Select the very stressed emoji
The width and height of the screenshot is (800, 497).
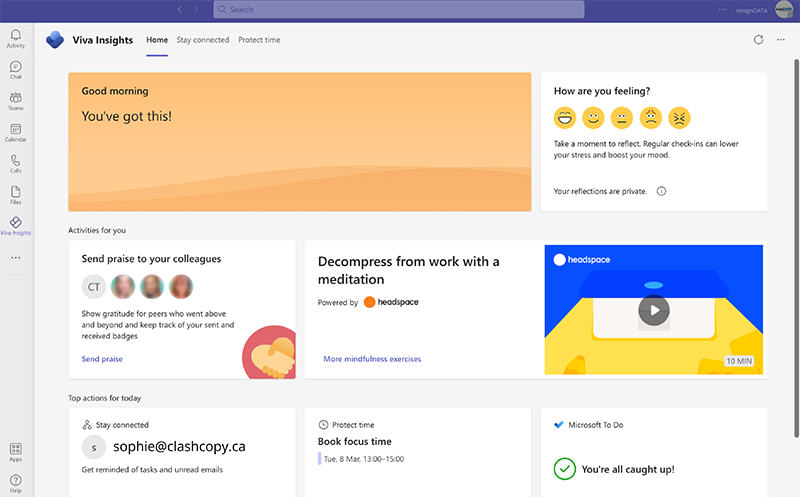pyautogui.click(x=679, y=118)
